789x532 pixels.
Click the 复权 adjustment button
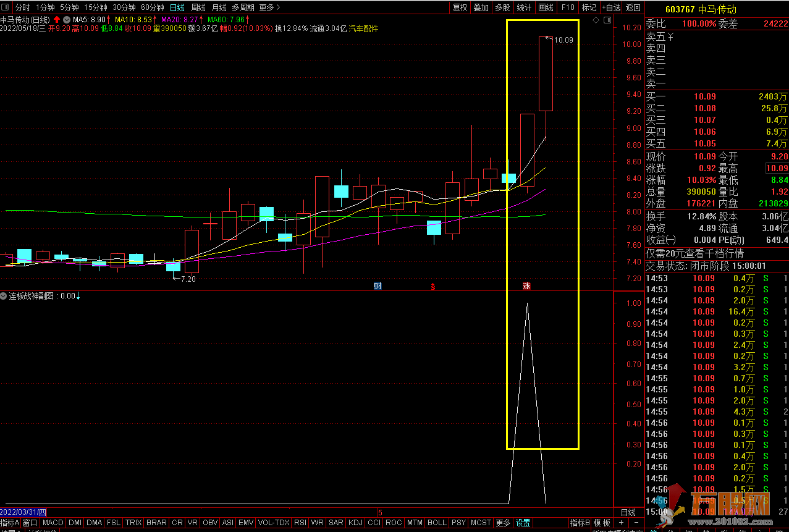tap(460, 7)
